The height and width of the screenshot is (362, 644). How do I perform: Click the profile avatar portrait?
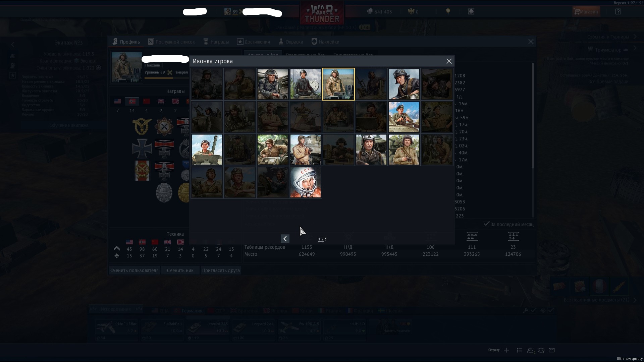tap(127, 67)
